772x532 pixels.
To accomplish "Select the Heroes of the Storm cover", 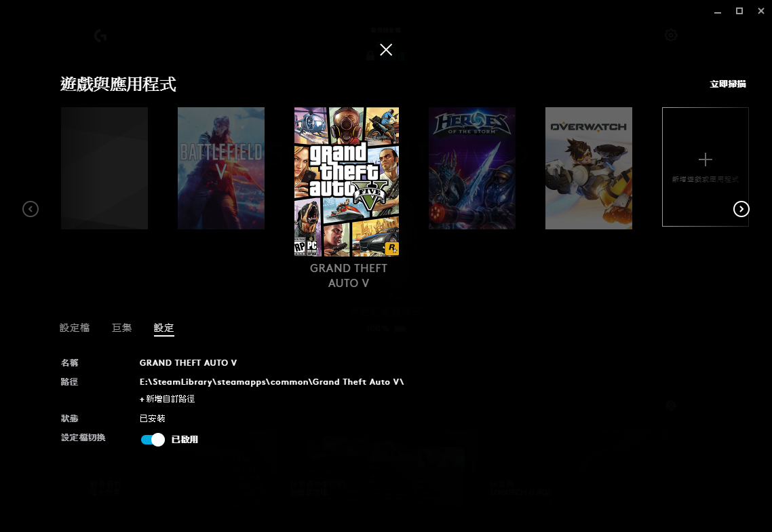I will (x=471, y=168).
